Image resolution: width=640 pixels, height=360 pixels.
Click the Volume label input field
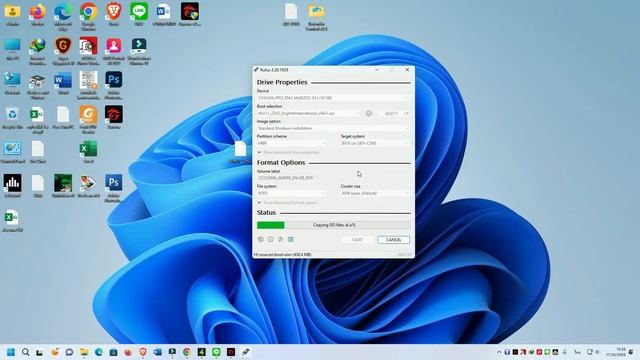pos(333,178)
